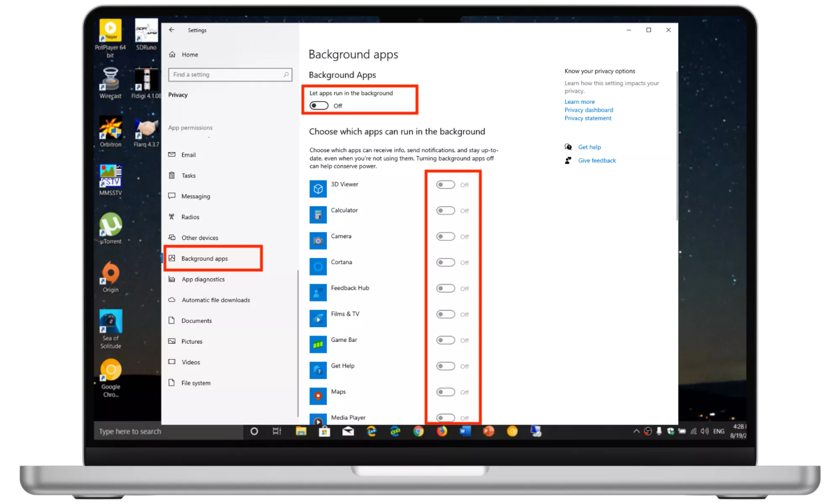The width and height of the screenshot is (840, 504).
Task: Open Sea of Solitude desktop shortcut
Action: [x=111, y=329]
